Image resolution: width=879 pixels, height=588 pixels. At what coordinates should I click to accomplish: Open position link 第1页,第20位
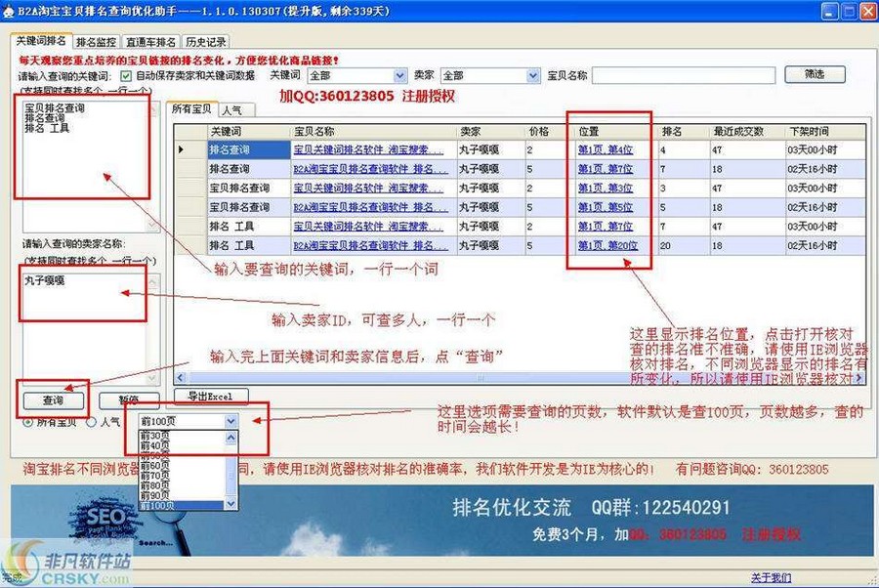607,245
